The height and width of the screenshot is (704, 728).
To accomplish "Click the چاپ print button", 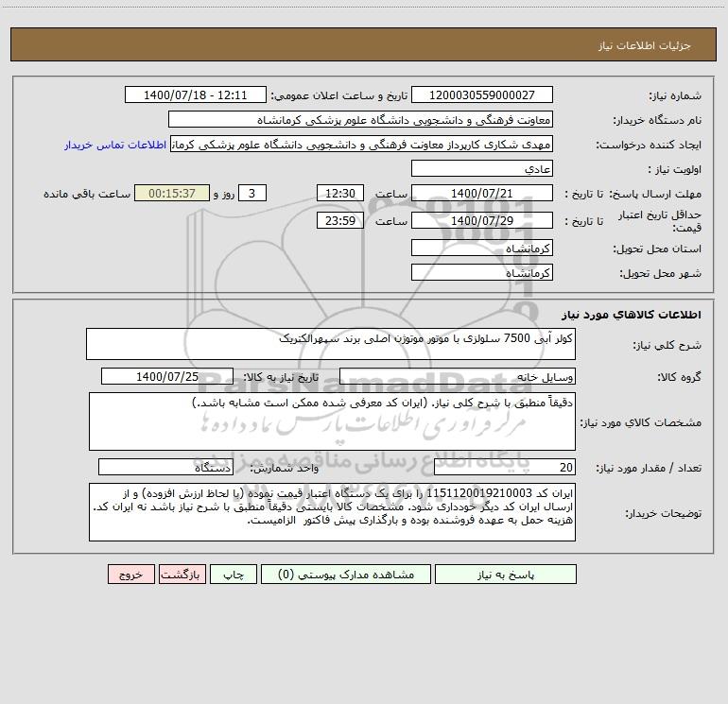I will (234, 574).
